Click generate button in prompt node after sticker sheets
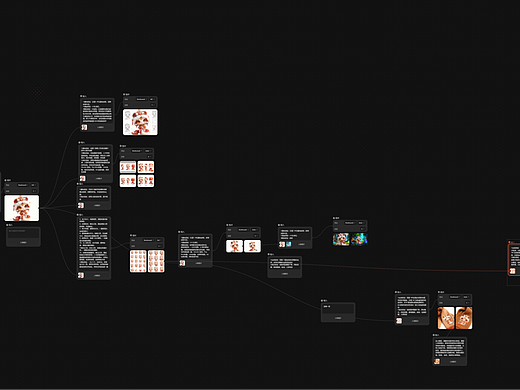This screenshot has width=520, height=390. pos(199,263)
